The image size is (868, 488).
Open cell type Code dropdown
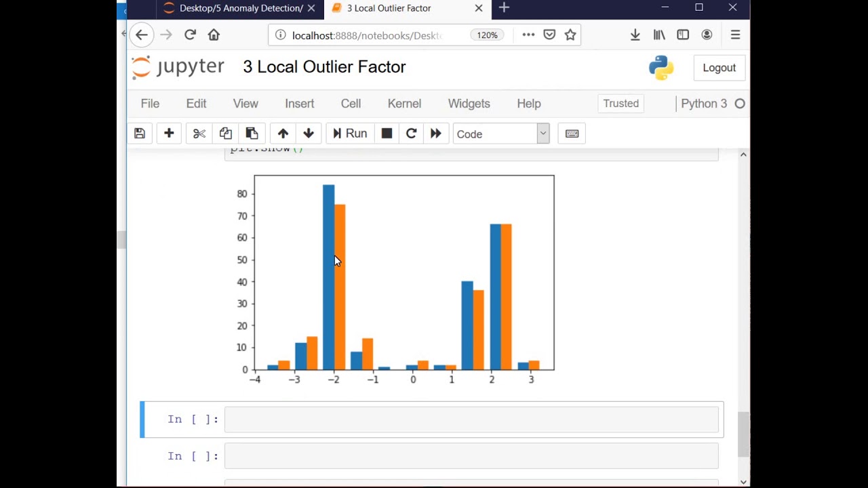tap(501, 134)
